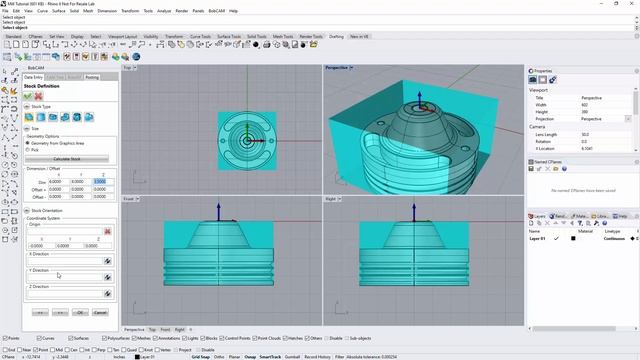The image size is (640, 360).
Task: Select the fourth stock type icon
Action: point(65,117)
